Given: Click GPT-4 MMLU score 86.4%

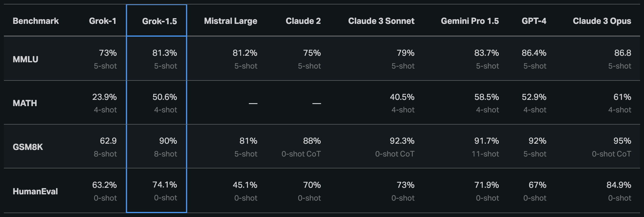Looking at the screenshot, I should pos(534,53).
